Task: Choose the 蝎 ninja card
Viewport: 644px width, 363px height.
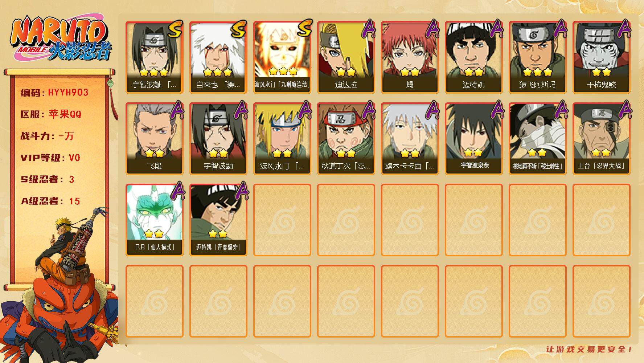Action: click(x=410, y=57)
